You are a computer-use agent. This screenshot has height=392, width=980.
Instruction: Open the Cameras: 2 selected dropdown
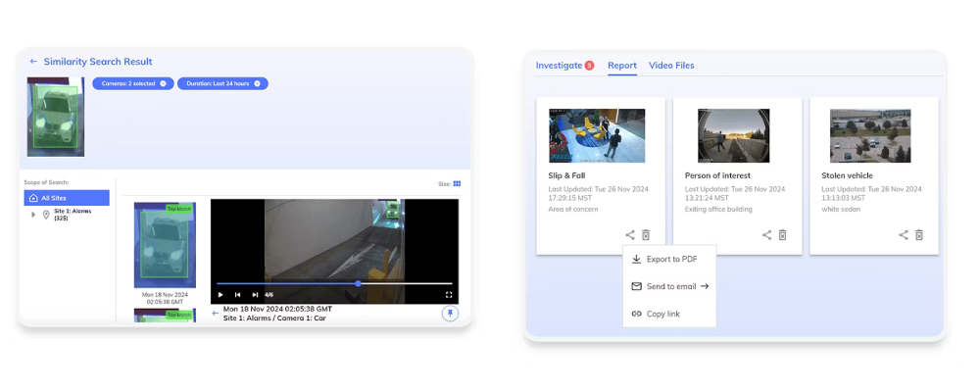pyautogui.click(x=132, y=84)
